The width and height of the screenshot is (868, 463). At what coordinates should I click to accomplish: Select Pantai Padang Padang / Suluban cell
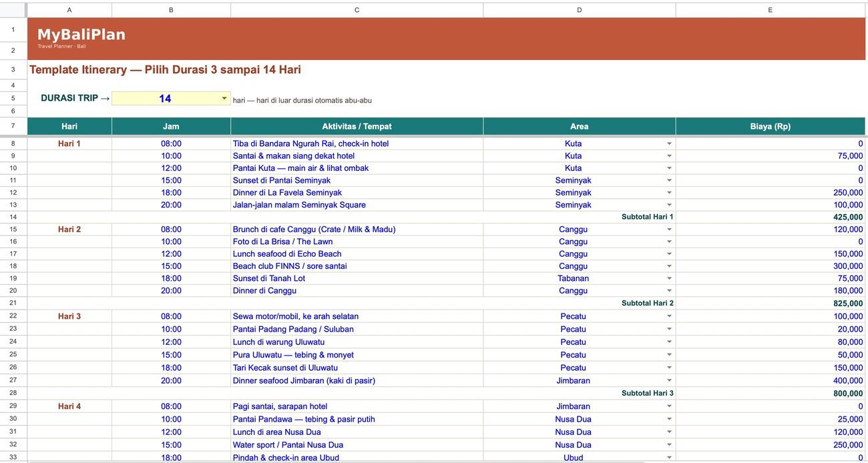pyautogui.click(x=357, y=329)
